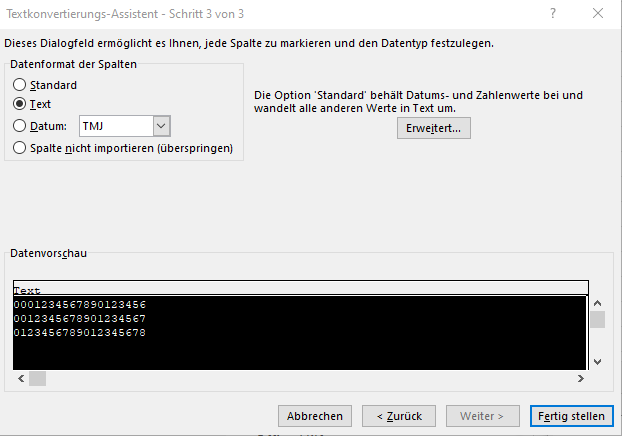Click the Abbrechen button
Screen dimensions: 622x436
click(315, 416)
